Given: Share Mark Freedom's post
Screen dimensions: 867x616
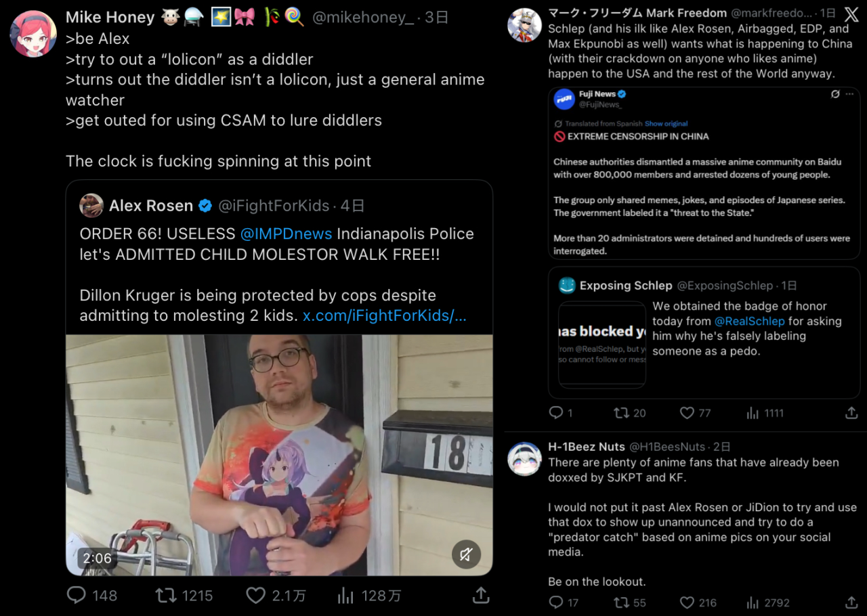Looking at the screenshot, I should click(851, 413).
